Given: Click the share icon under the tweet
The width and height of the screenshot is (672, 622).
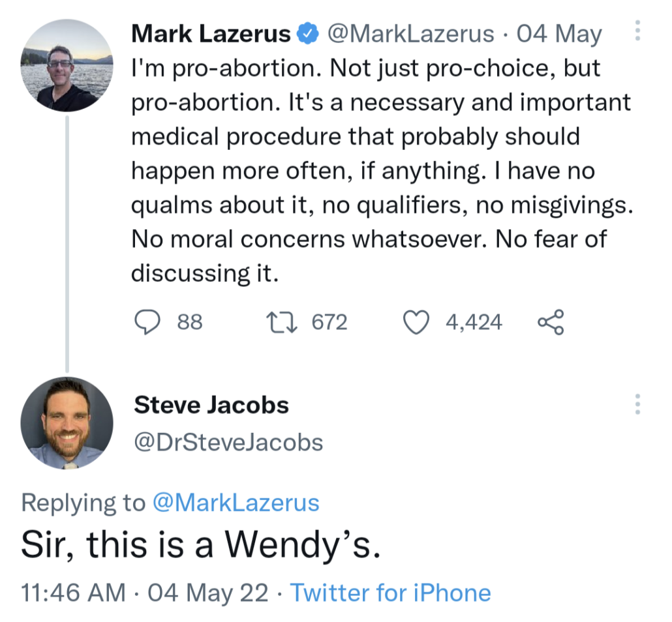Looking at the screenshot, I should 549,322.
